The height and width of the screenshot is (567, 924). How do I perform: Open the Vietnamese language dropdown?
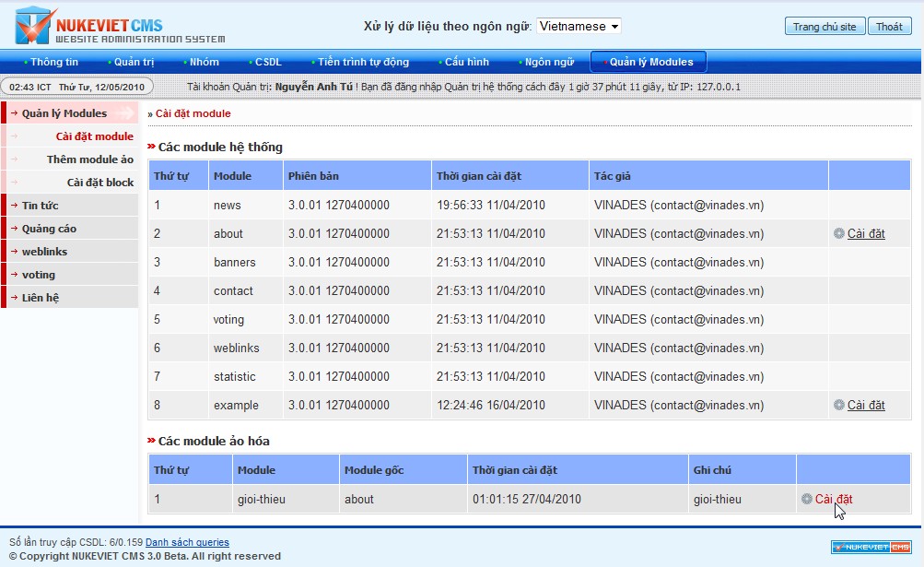coord(579,27)
